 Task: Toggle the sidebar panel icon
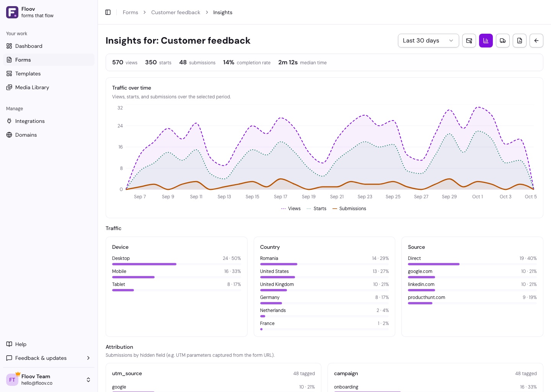click(x=108, y=12)
